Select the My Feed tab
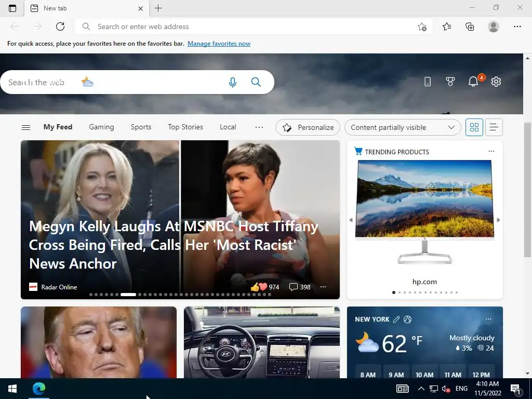Viewport: 532px width, 399px height. click(x=58, y=127)
